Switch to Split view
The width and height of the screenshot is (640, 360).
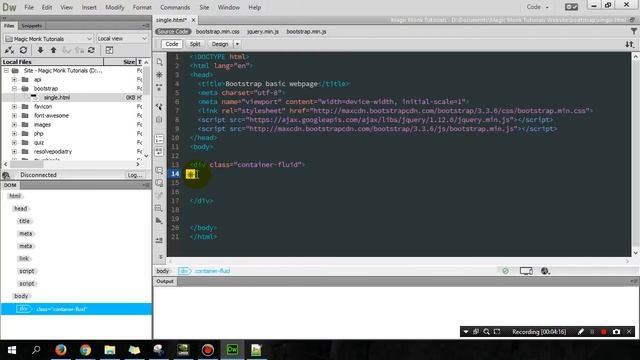(195, 44)
